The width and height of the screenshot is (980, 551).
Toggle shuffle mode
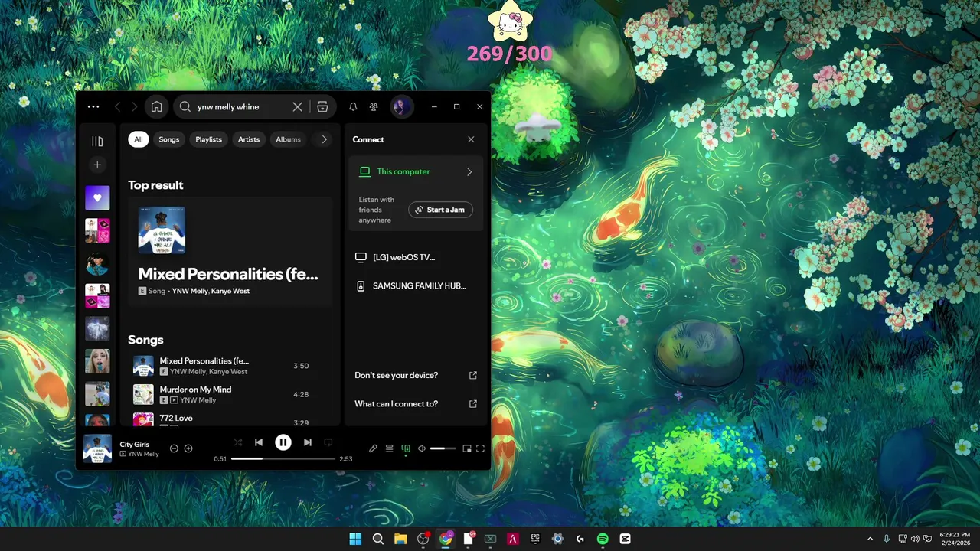(x=237, y=442)
